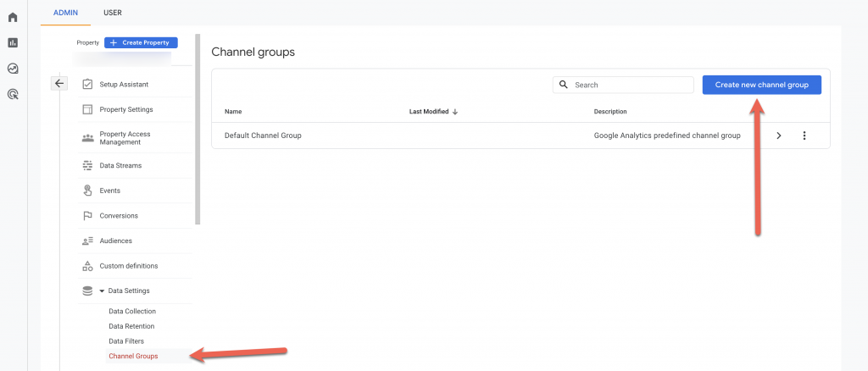This screenshot has width=868, height=371.
Task: Open the Advertising icon in left rail
Action: [x=13, y=95]
